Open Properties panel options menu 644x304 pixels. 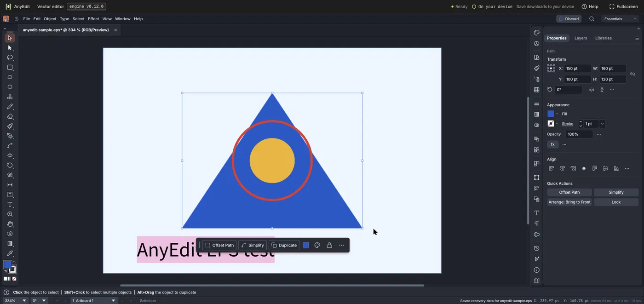[x=637, y=38]
